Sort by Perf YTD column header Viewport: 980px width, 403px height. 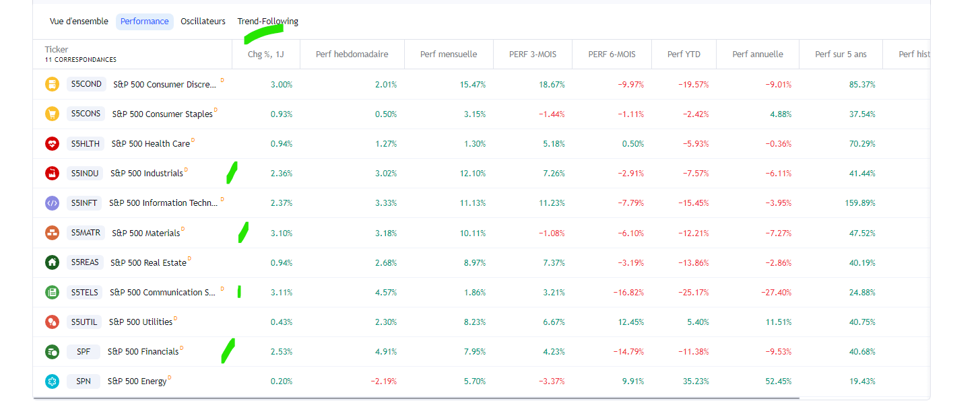[x=683, y=54]
